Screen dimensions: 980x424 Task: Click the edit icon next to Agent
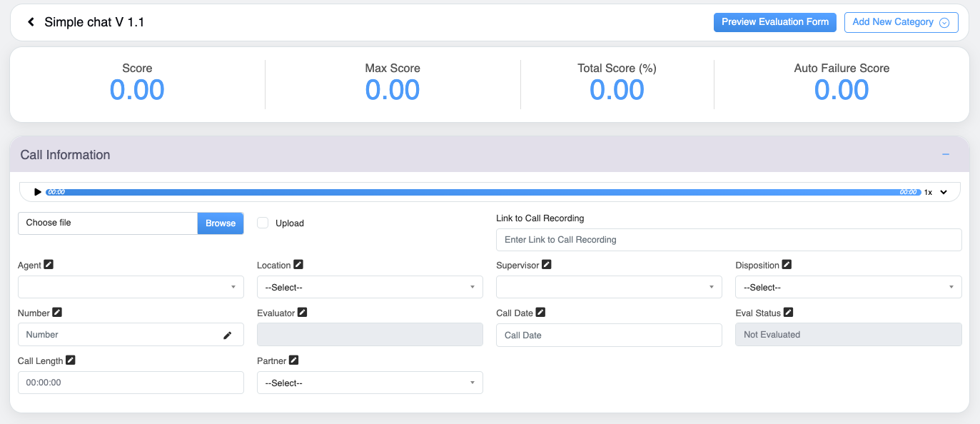tap(49, 265)
